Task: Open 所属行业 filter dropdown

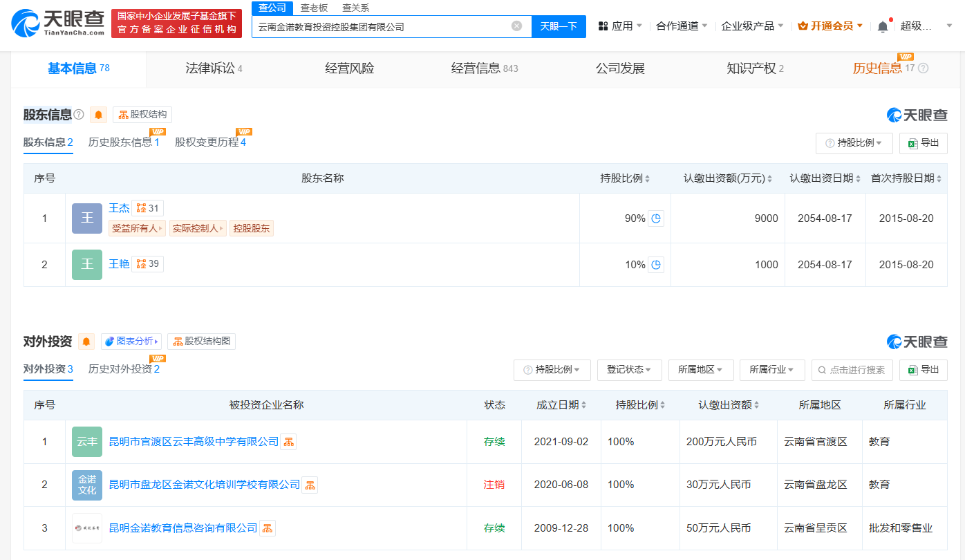Action: point(772,370)
